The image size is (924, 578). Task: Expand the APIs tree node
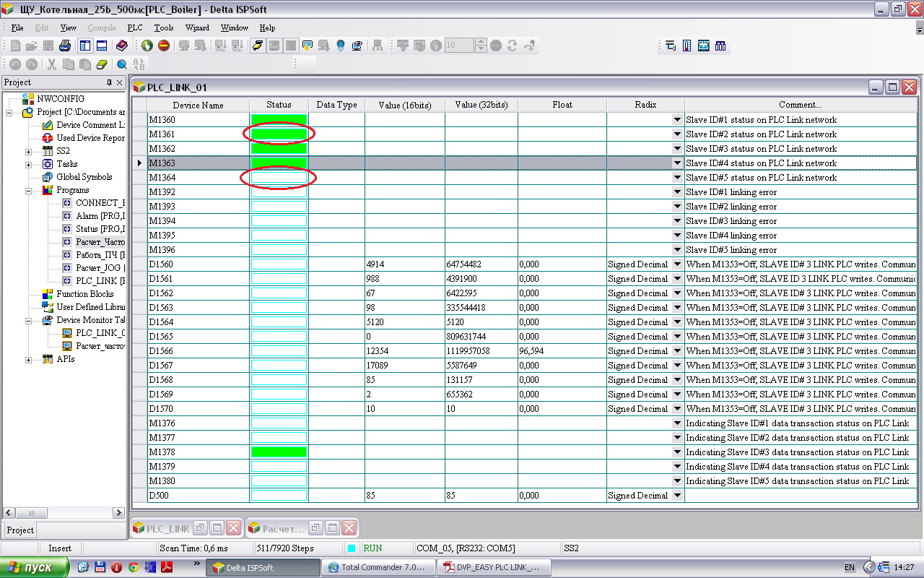[x=28, y=359]
